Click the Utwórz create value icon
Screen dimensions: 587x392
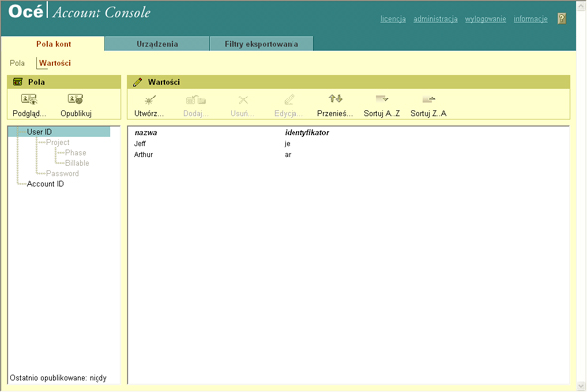[x=150, y=99]
